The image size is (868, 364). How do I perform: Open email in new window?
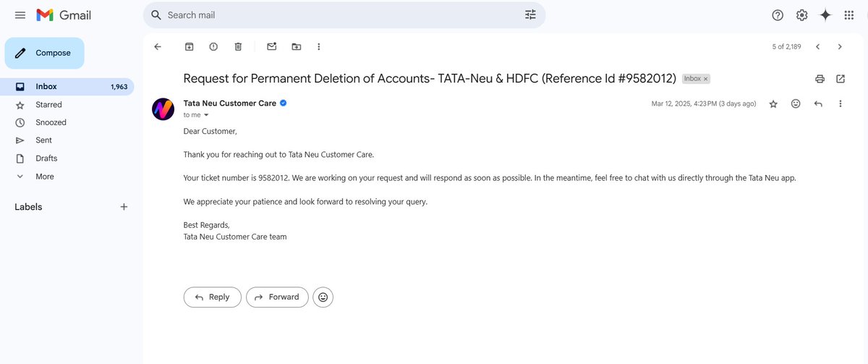click(841, 78)
